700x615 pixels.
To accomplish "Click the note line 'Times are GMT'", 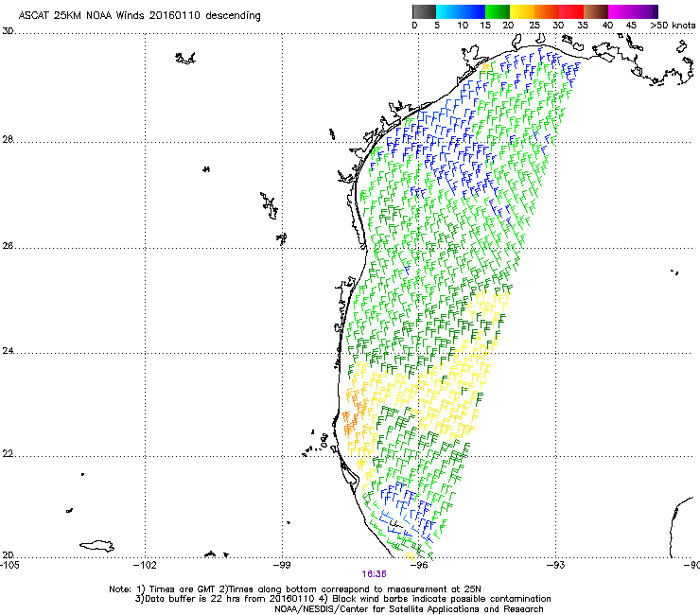I will [183, 589].
